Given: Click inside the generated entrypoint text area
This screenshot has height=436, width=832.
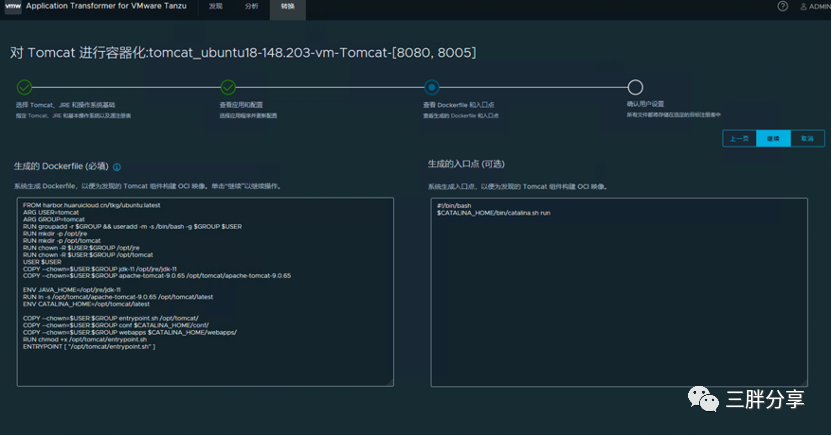Looking at the screenshot, I should click(x=619, y=292).
